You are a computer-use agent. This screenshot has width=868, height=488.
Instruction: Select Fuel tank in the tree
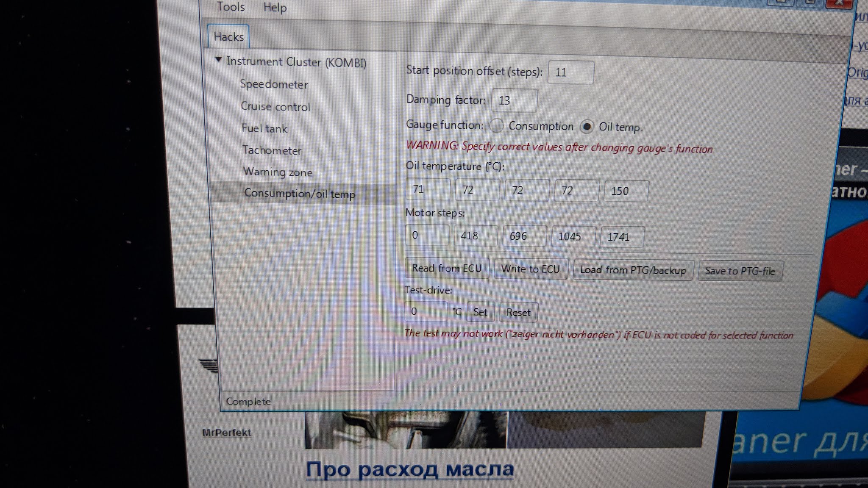pos(264,128)
